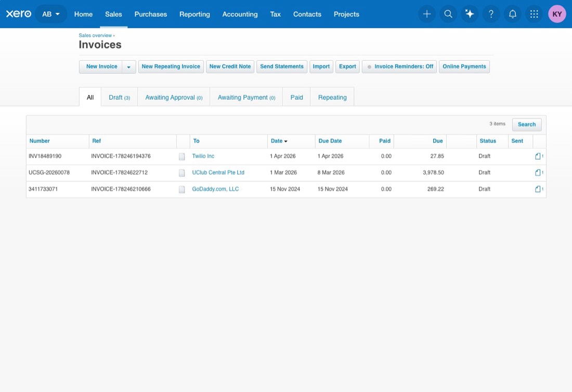
Task: Click the Online Payments button
Action: click(464, 67)
